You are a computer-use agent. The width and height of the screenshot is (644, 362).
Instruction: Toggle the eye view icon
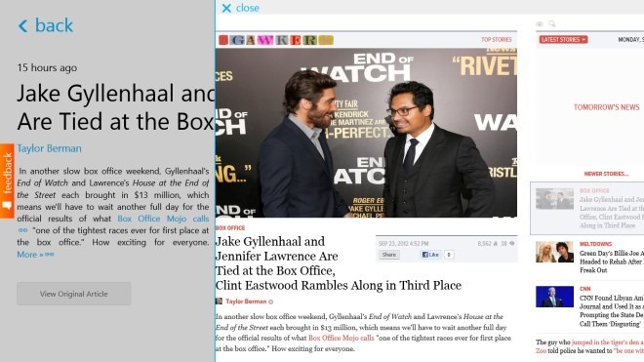point(540,24)
